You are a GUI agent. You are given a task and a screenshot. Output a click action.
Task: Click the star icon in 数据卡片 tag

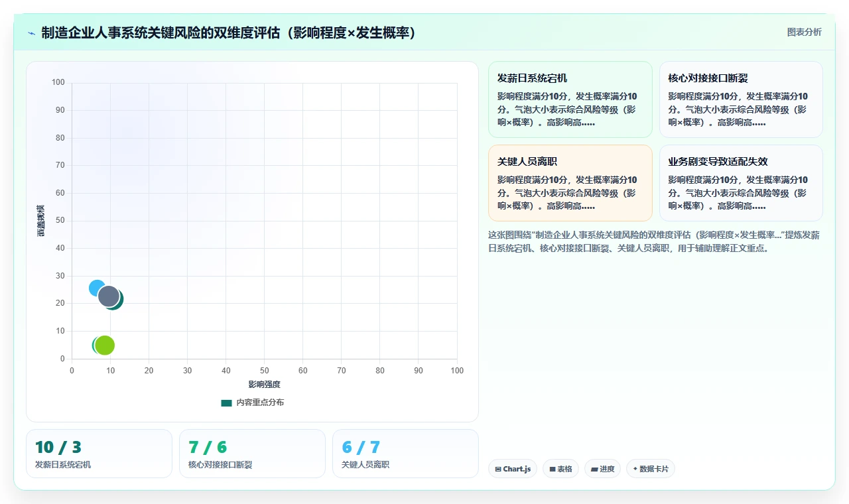[635, 469]
